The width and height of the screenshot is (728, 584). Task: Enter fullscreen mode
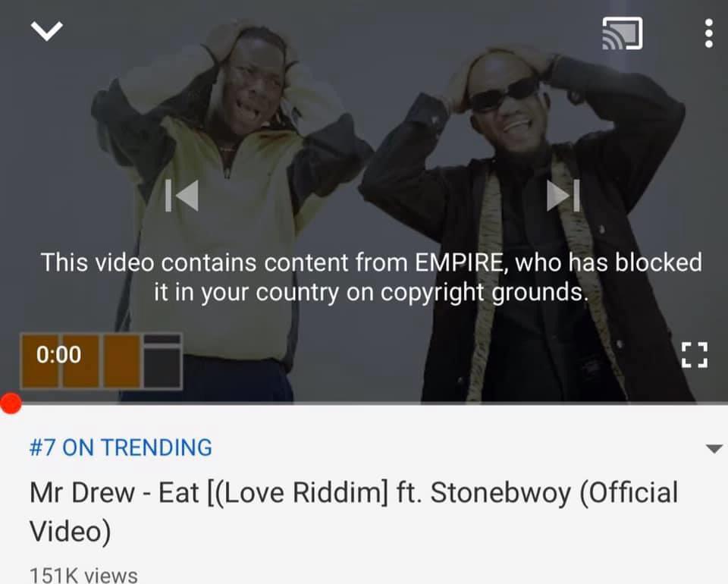click(695, 355)
